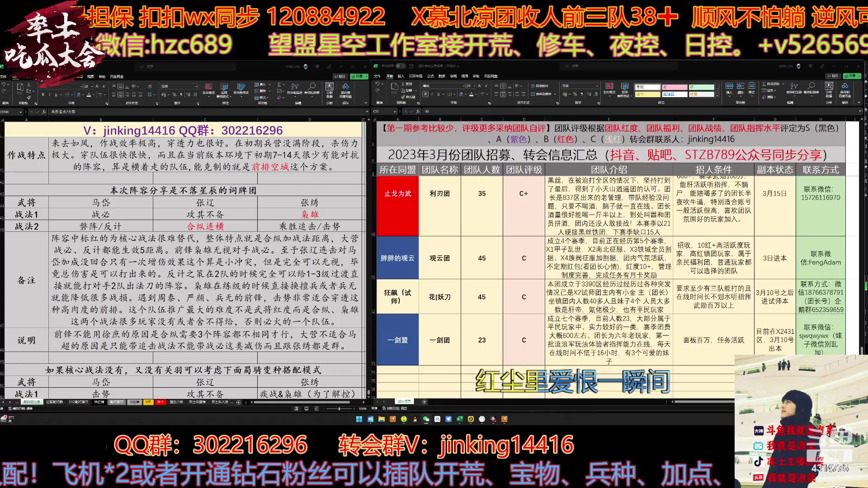This screenshot has width=868, height=488.
Task: Add a new sheet in the left Excel window
Action: pos(238,402)
